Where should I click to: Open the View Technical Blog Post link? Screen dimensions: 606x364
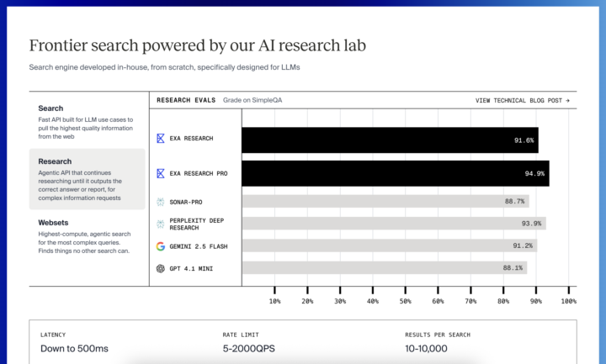click(x=522, y=100)
